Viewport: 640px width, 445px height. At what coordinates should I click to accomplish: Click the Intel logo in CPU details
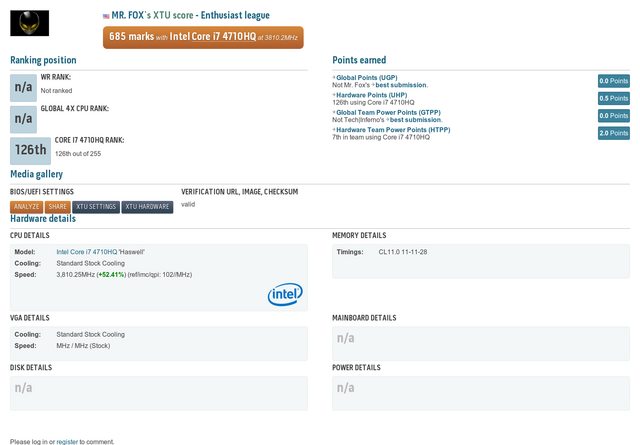[285, 294]
